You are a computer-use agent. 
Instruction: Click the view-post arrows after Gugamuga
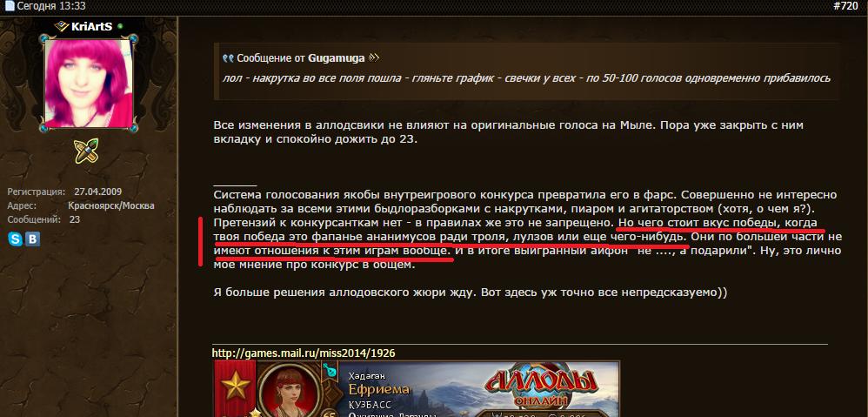point(374,57)
